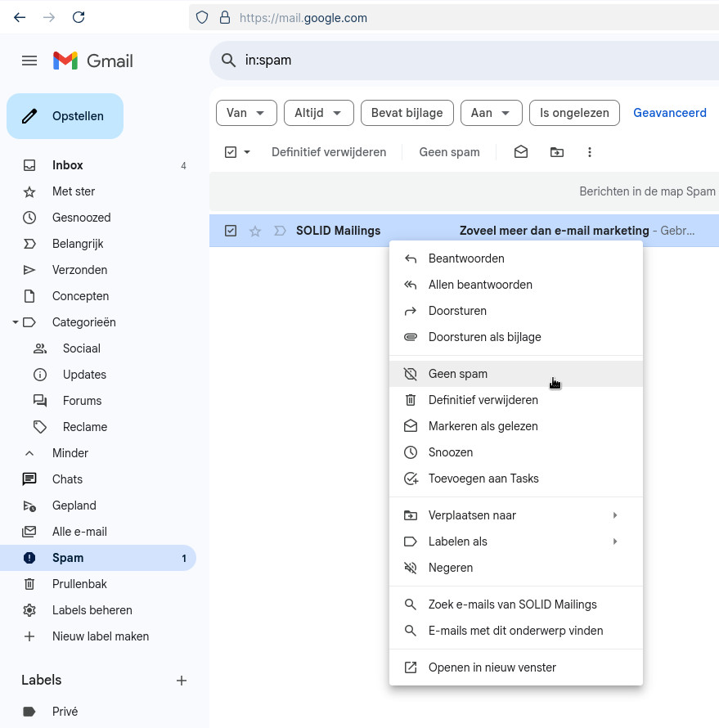Open Geavanceerd search link

[669, 113]
